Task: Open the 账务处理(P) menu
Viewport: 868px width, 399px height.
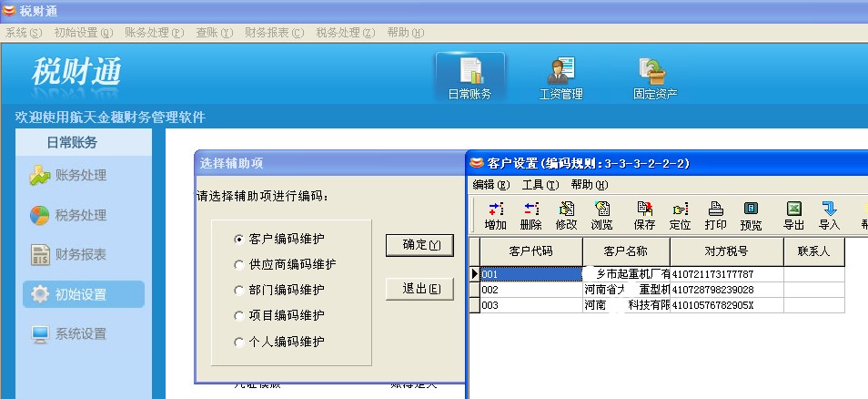Action: point(155,33)
